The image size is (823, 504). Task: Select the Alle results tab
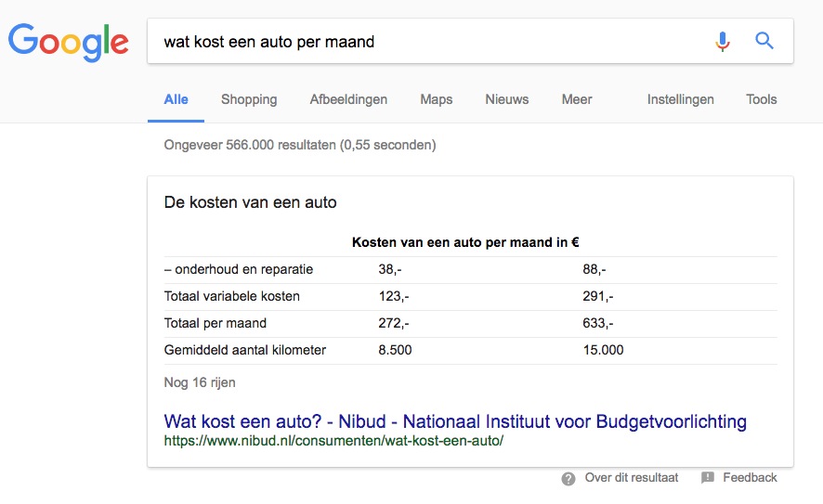click(x=176, y=99)
